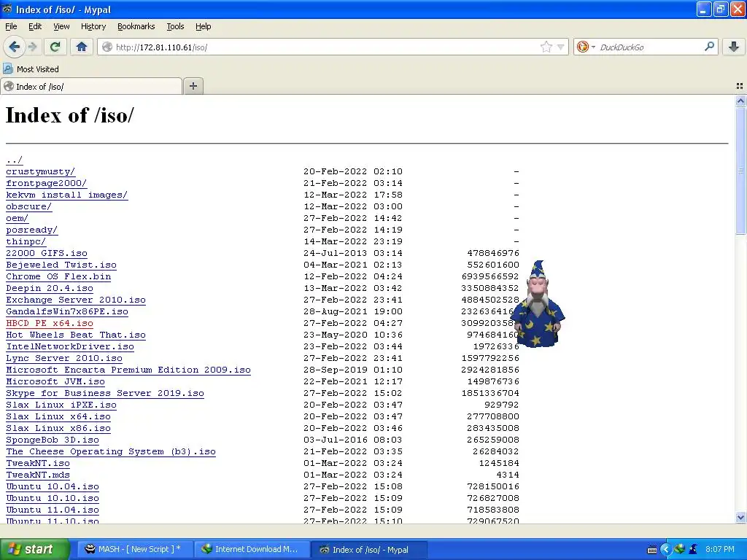Download GandalfsWin7x86PE.iso
The image size is (747, 560).
pyautogui.click(x=67, y=311)
